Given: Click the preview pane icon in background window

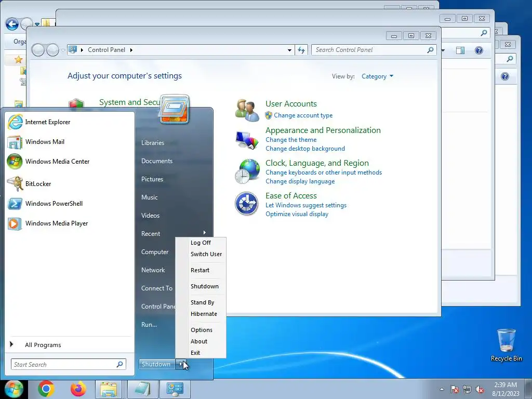Looking at the screenshot, I should point(460,50).
